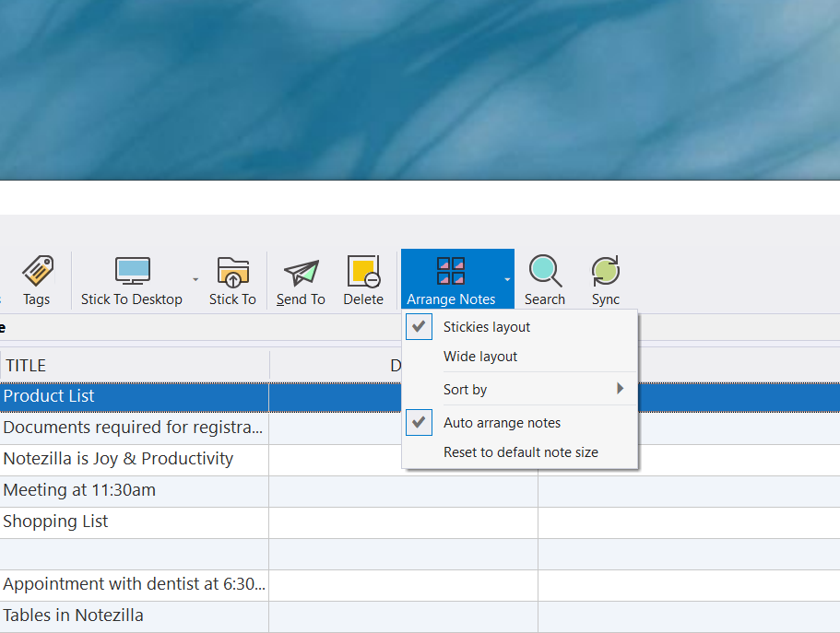Open the Stick To folder icon
This screenshot has height=633, width=840.
232,270
